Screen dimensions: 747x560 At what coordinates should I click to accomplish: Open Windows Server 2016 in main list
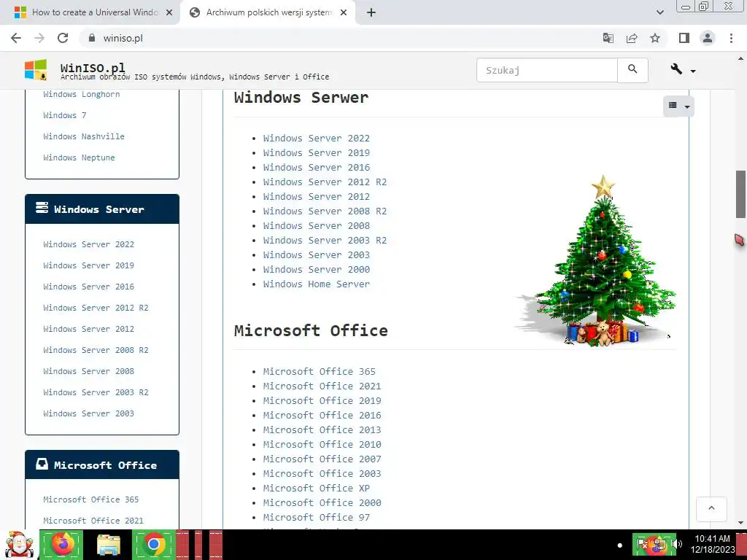point(317,167)
